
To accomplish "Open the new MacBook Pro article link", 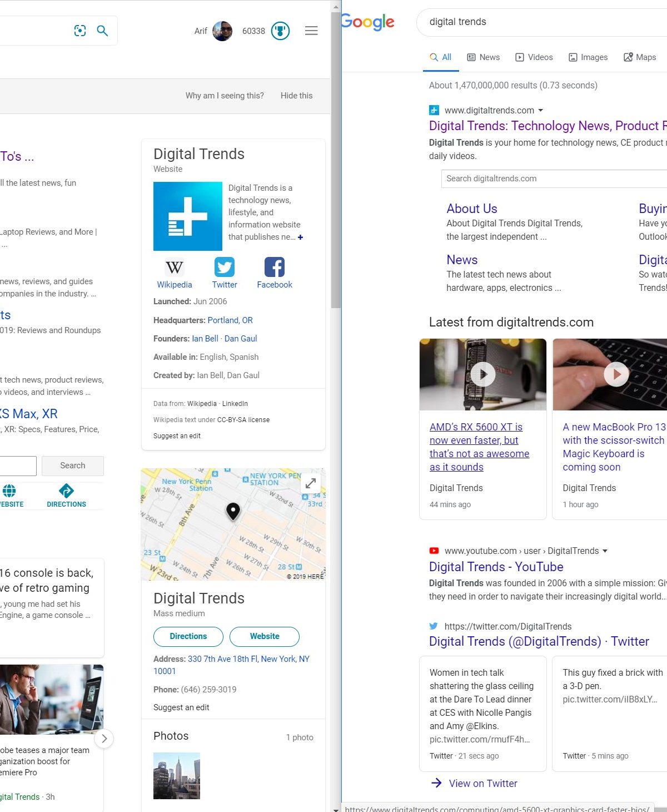I will point(614,447).
